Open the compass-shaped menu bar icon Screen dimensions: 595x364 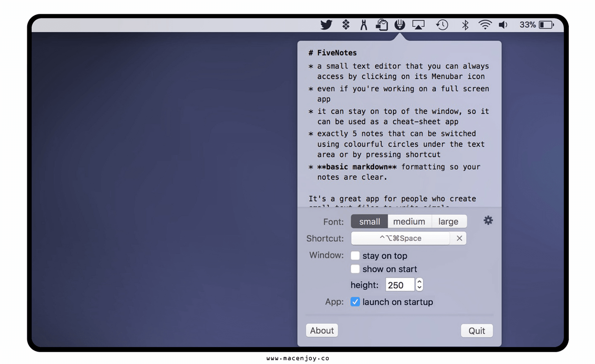(364, 25)
